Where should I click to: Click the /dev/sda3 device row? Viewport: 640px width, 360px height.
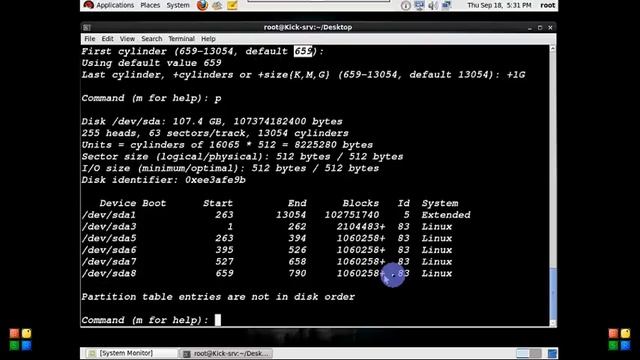[267, 227]
